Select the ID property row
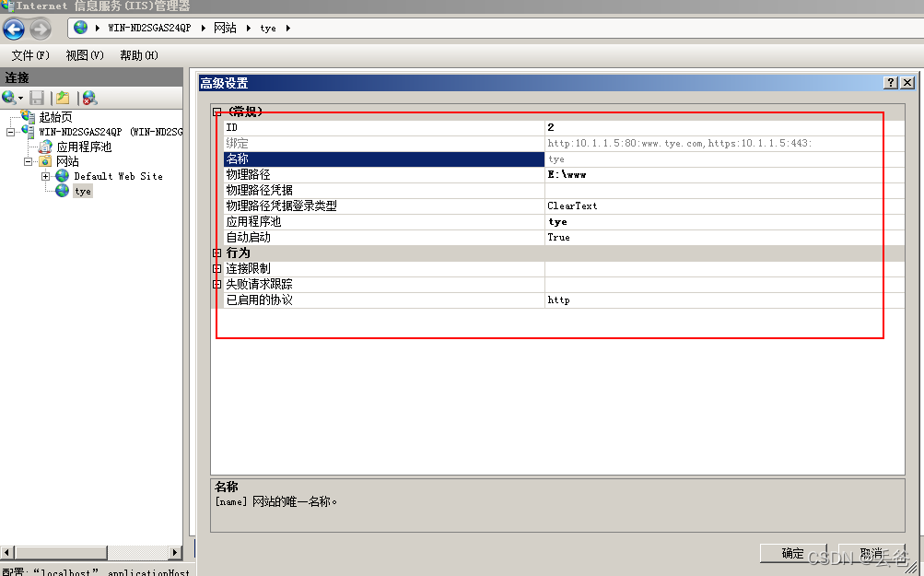 [x=564, y=127]
